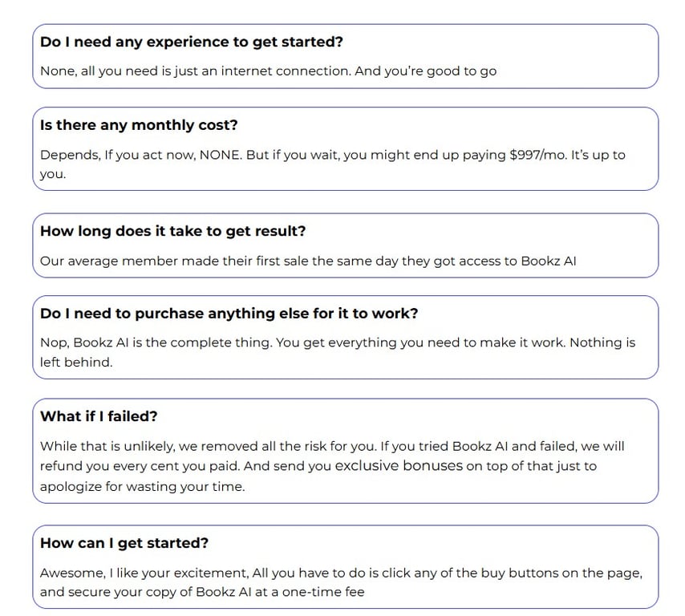Screen dimensions: 685x616
Task: Click the '$997/mo' price text
Action: tap(538, 155)
